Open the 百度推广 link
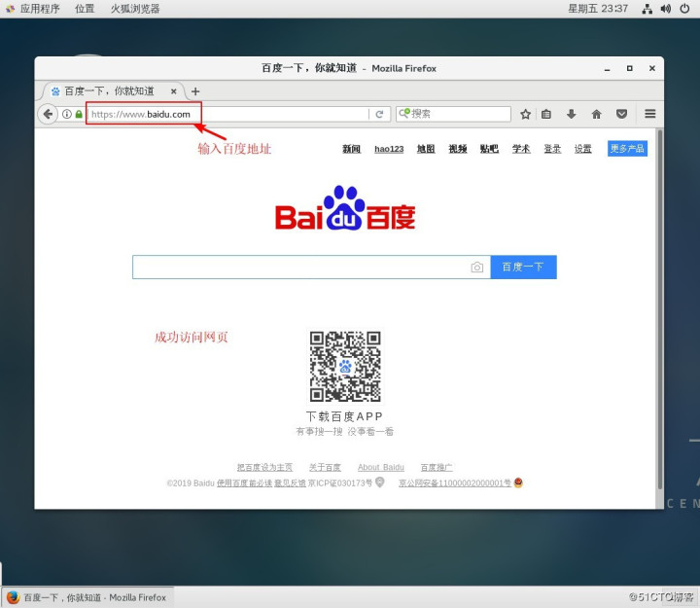The image size is (700, 608). point(437,467)
